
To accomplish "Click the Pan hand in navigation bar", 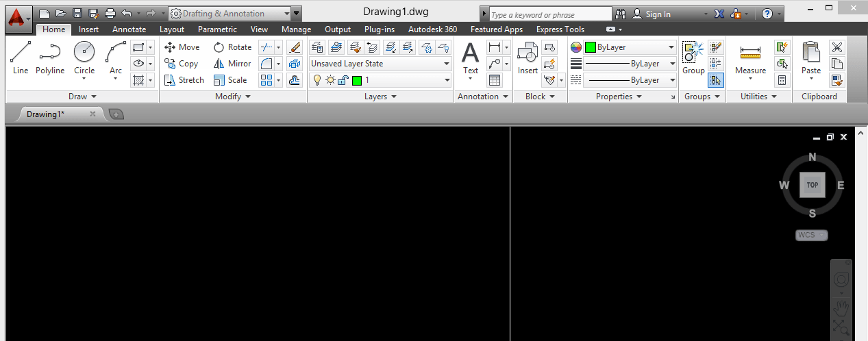I will click(x=841, y=308).
